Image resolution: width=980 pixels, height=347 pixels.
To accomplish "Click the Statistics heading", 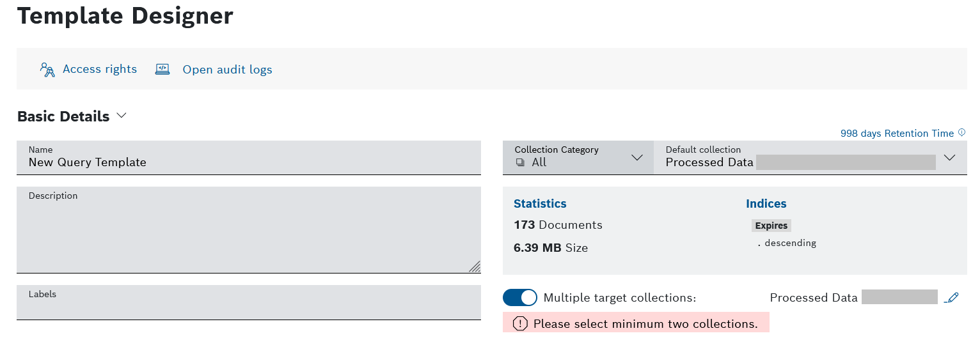I will (540, 204).
